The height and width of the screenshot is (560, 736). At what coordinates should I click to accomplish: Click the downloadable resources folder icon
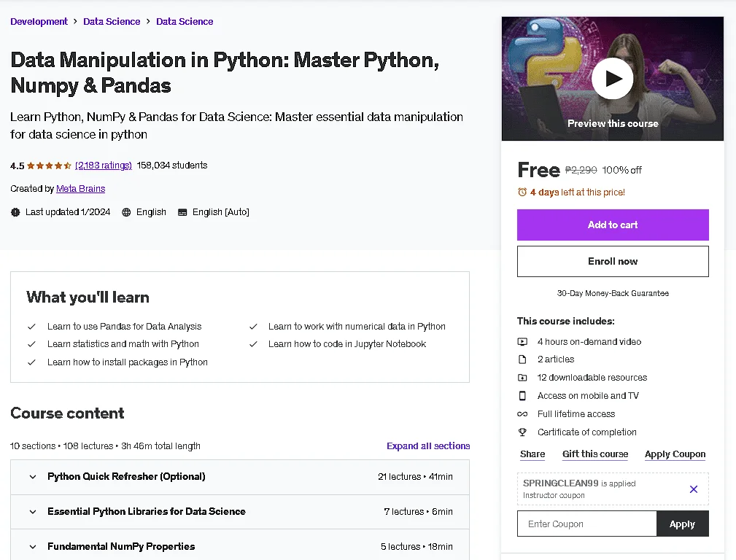[522, 378]
